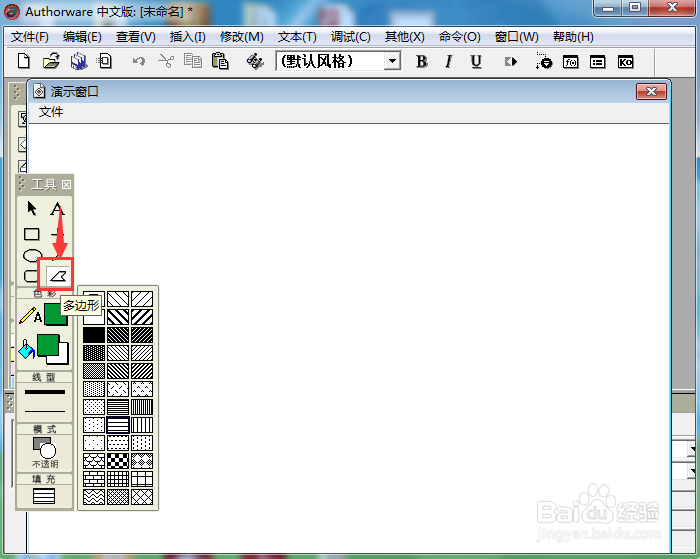Select the small grid fill pattern
The width and height of the screenshot is (700, 559).
click(x=118, y=479)
